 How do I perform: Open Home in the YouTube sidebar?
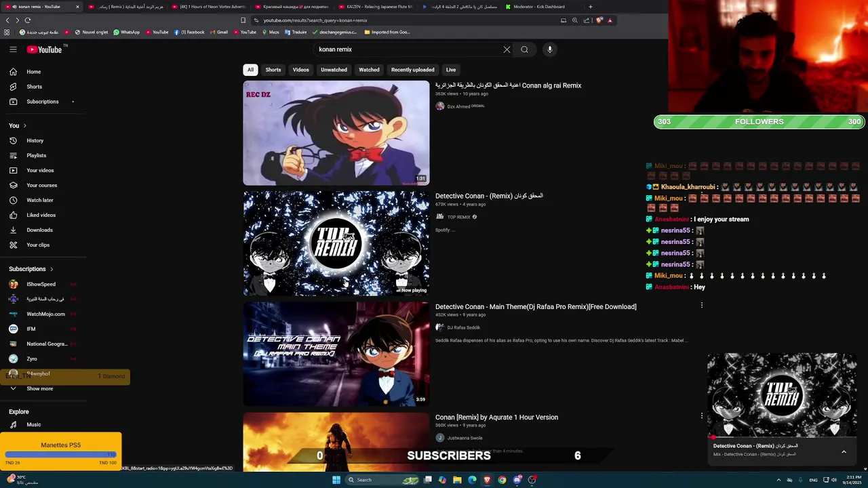[34, 72]
